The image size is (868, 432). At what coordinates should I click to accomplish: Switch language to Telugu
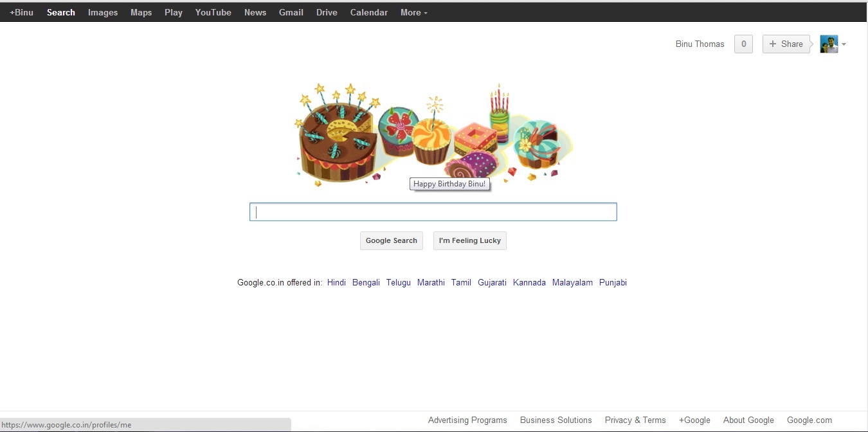pos(399,282)
